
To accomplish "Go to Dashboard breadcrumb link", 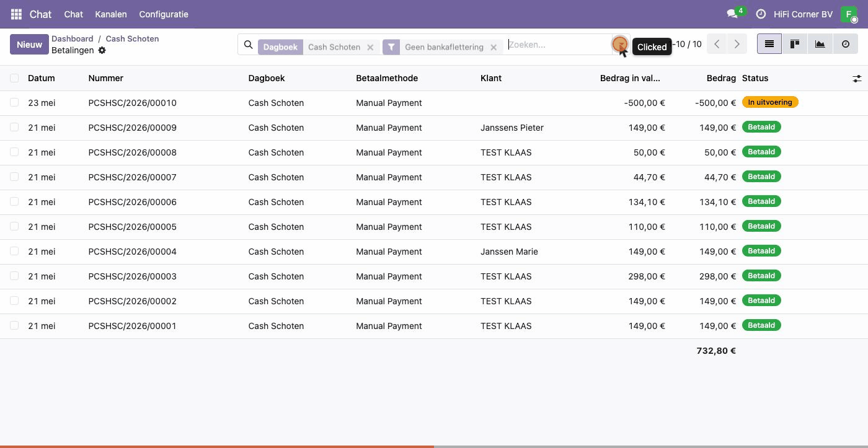I will [73, 38].
